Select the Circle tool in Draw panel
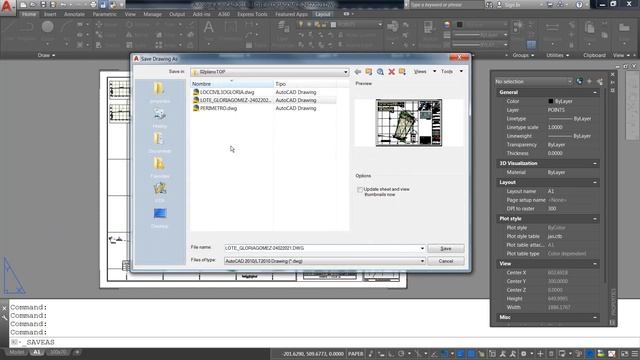Image resolution: width=640 pixels, height=360 pixels. coord(47,27)
